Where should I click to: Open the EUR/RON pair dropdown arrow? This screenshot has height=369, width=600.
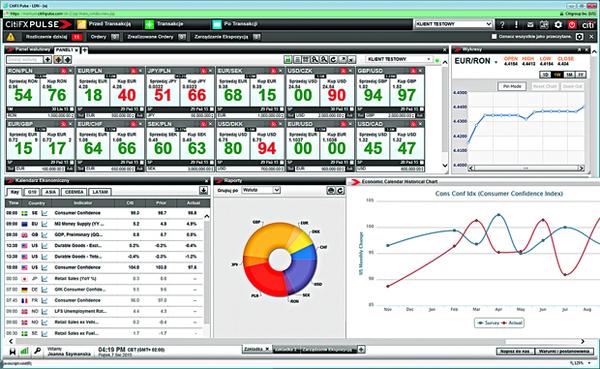tap(496, 62)
